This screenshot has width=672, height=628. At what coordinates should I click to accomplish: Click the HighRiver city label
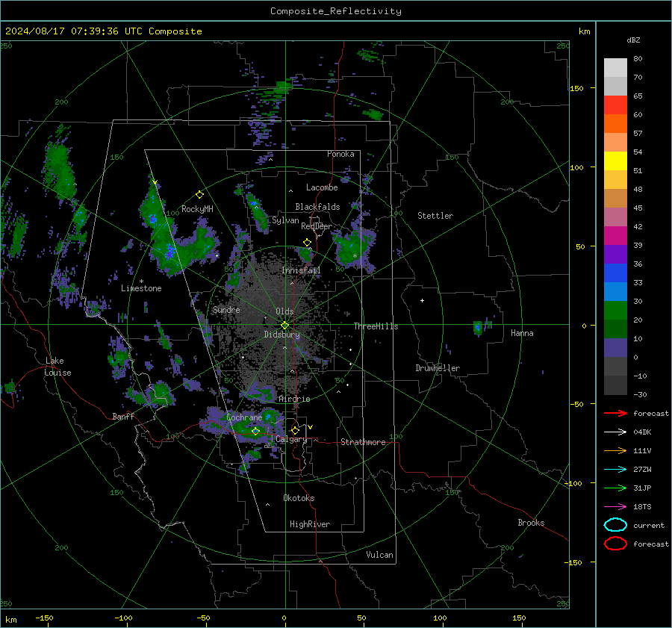coord(309,524)
